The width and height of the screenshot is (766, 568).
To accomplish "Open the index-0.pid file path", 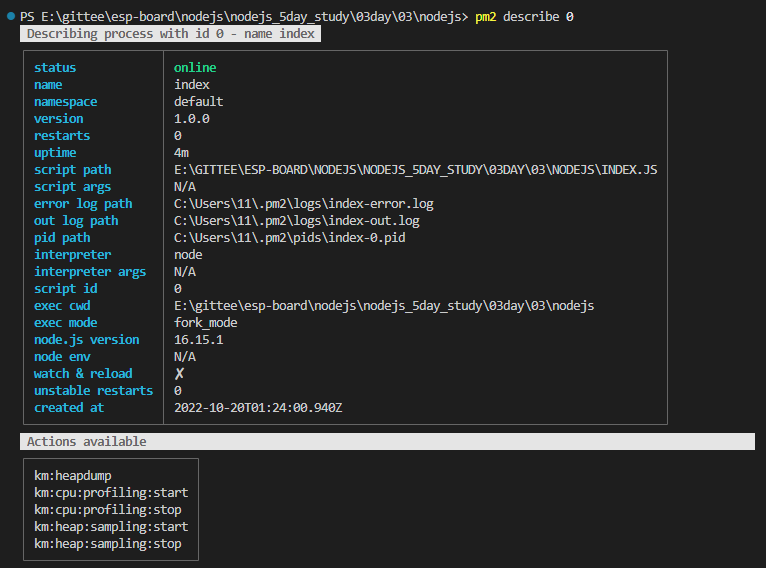I will pos(290,238).
